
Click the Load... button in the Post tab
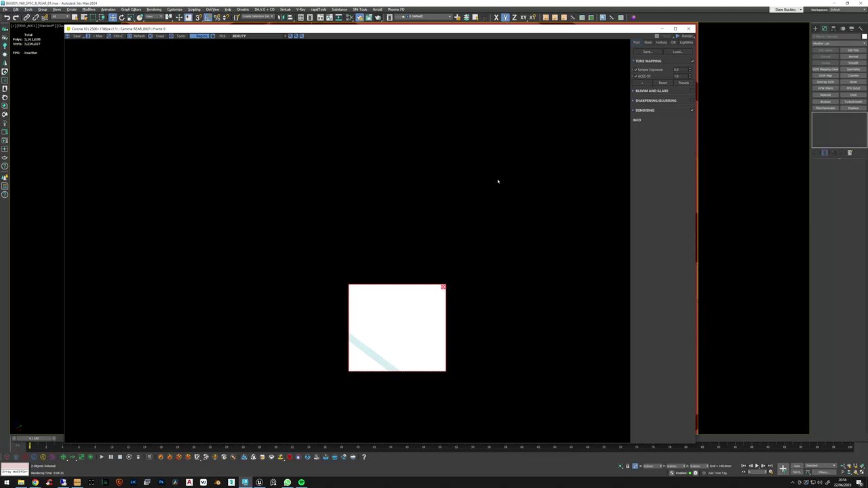pos(677,52)
